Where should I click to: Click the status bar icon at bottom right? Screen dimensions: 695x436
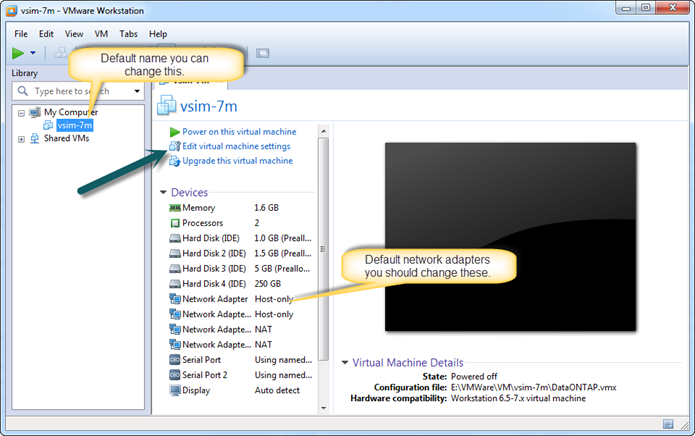coord(668,424)
